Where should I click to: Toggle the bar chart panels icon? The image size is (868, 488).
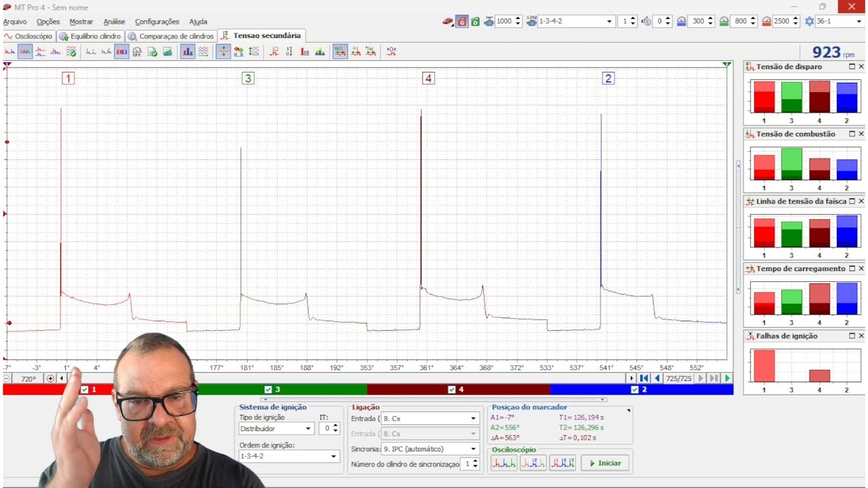[188, 51]
